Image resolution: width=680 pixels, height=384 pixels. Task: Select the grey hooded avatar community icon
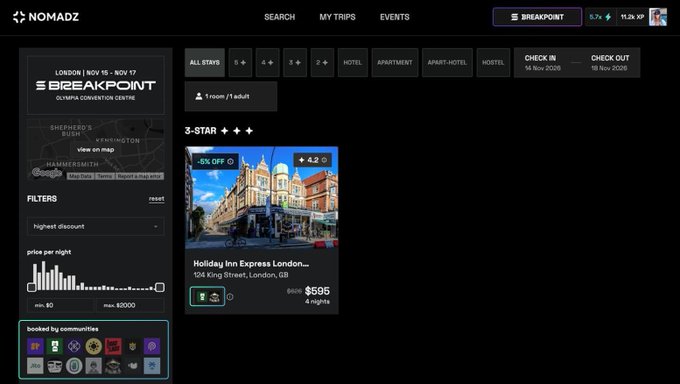click(x=94, y=366)
